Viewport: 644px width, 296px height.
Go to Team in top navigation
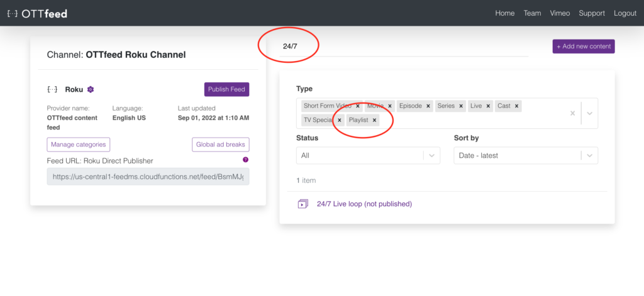[532, 13]
